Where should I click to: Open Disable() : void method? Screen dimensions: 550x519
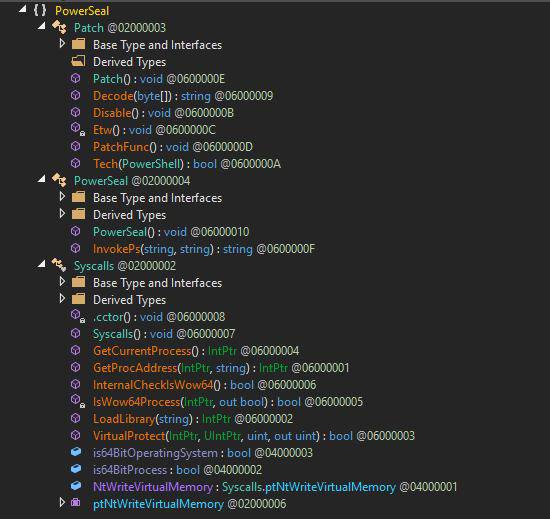pos(163,113)
